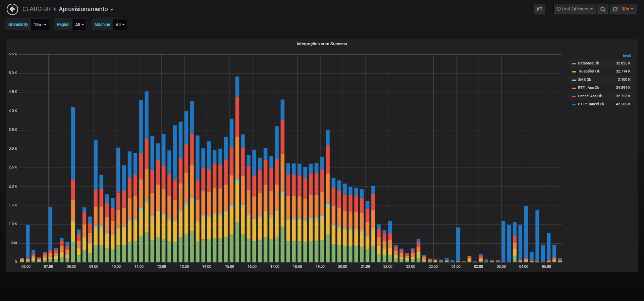Open the Granularity 15m dropdown
The image size is (644, 301).
tap(40, 24)
